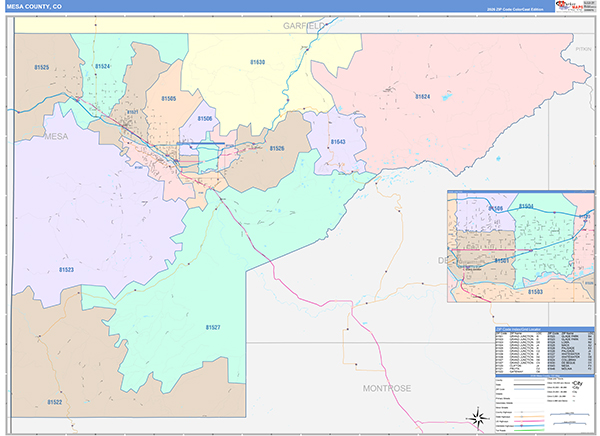Click the GARFIELD county label
Viewport: 600px width, 436px height.
[304, 26]
